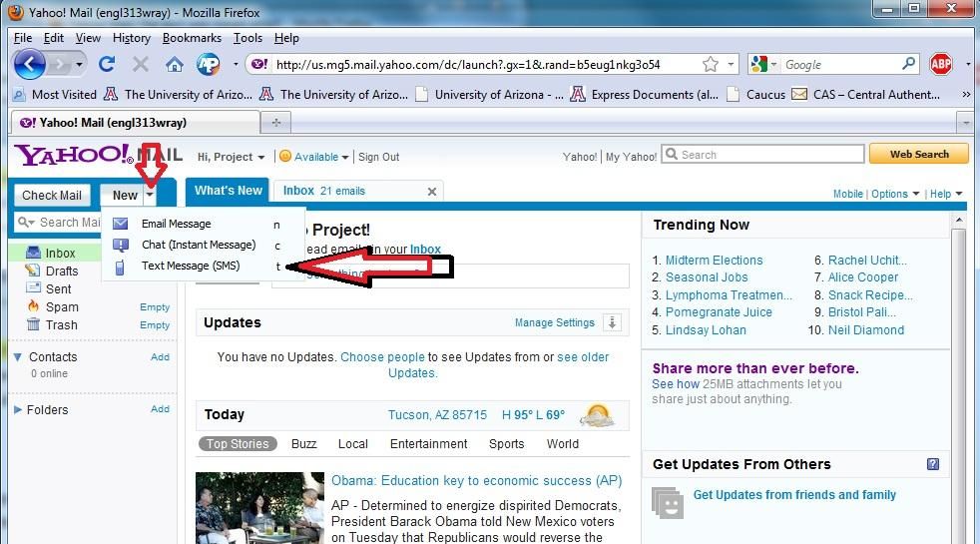Expand the Folders section triangle

(x=18, y=409)
